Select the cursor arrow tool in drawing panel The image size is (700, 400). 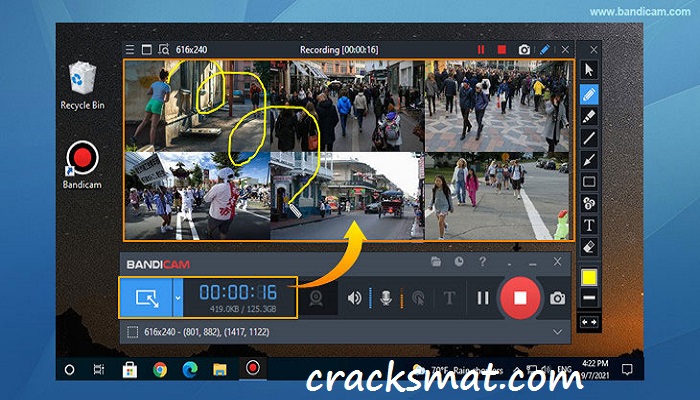click(x=589, y=70)
